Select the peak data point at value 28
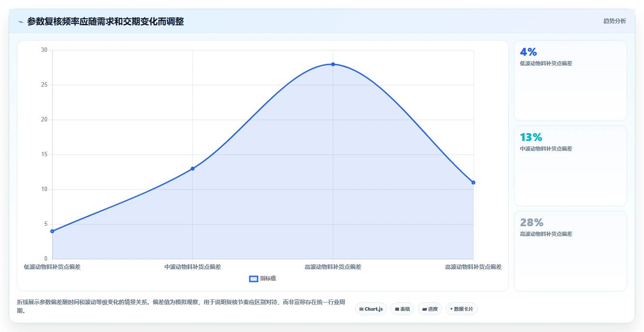Image resolution: width=644 pixels, height=332 pixels. tap(333, 64)
